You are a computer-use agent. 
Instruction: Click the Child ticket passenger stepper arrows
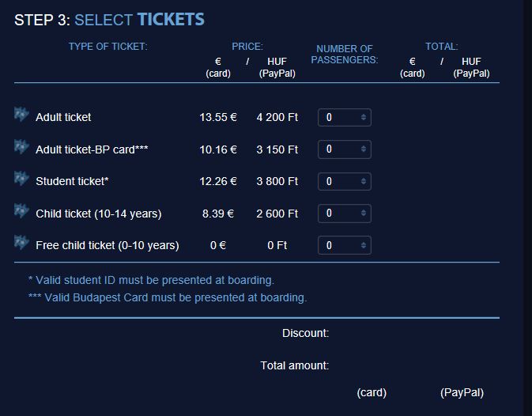[x=364, y=213]
